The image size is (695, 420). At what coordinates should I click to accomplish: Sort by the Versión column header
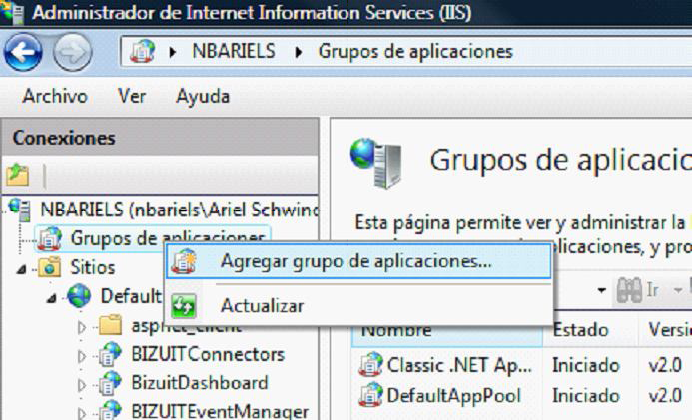666,331
